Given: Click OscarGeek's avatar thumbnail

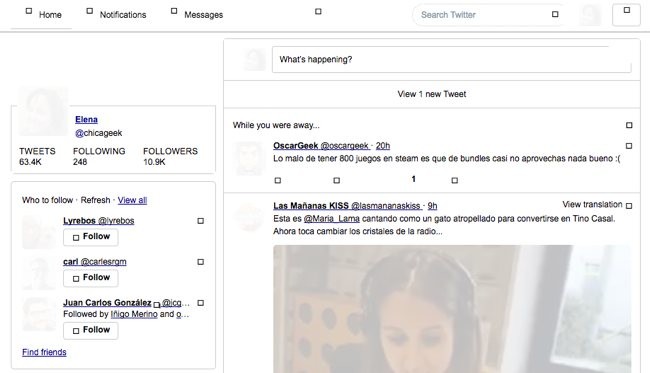Looking at the screenshot, I should (249, 158).
